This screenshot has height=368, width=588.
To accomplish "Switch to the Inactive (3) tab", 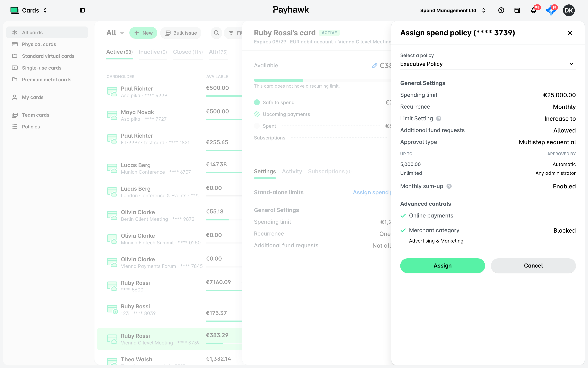I will pyautogui.click(x=153, y=52).
